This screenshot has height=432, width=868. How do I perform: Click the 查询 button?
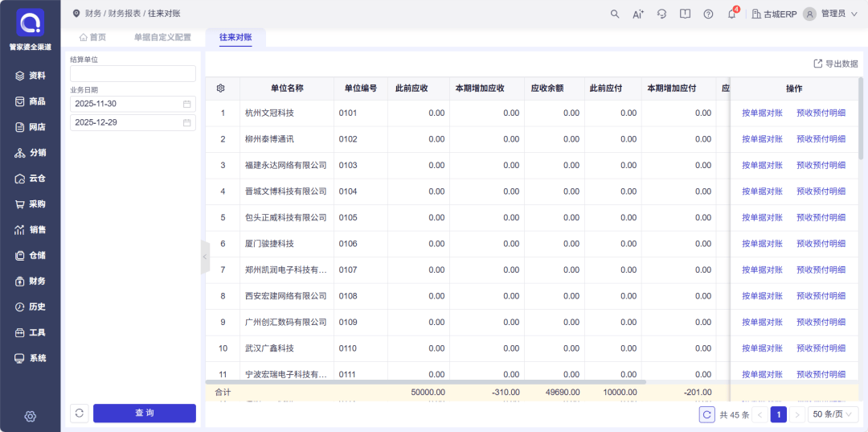click(145, 413)
